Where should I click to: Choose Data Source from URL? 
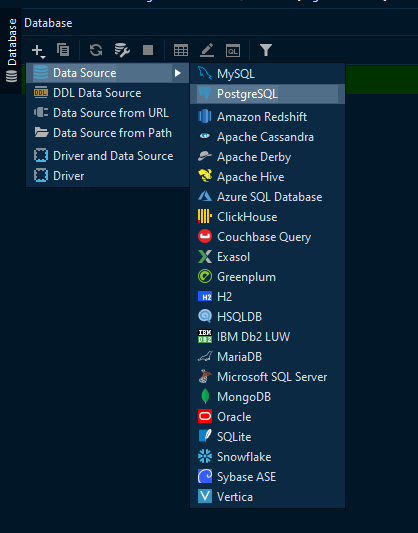(x=107, y=113)
